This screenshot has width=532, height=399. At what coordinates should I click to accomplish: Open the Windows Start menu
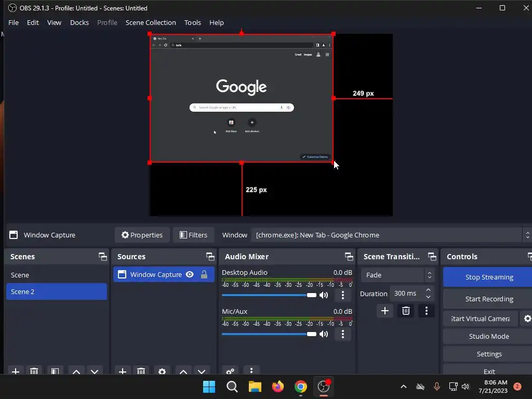pyautogui.click(x=209, y=387)
